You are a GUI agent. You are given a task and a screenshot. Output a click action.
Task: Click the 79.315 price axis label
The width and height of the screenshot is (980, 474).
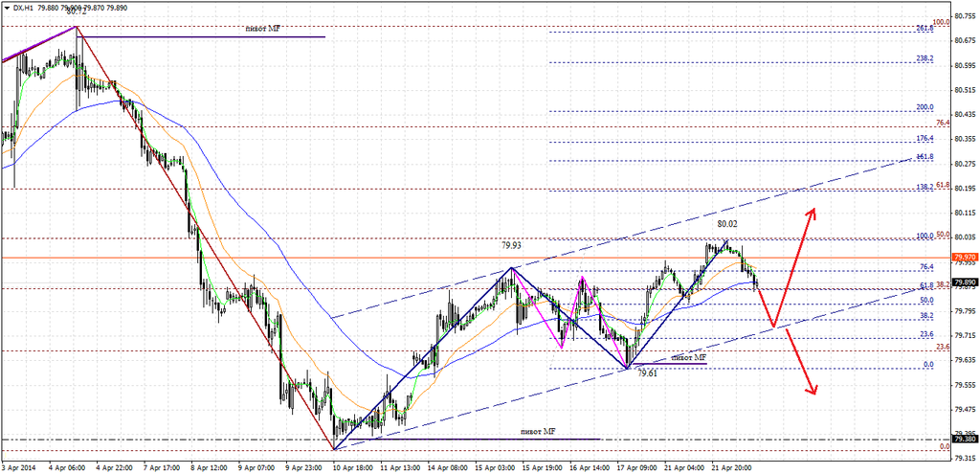pyautogui.click(x=963, y=459)
